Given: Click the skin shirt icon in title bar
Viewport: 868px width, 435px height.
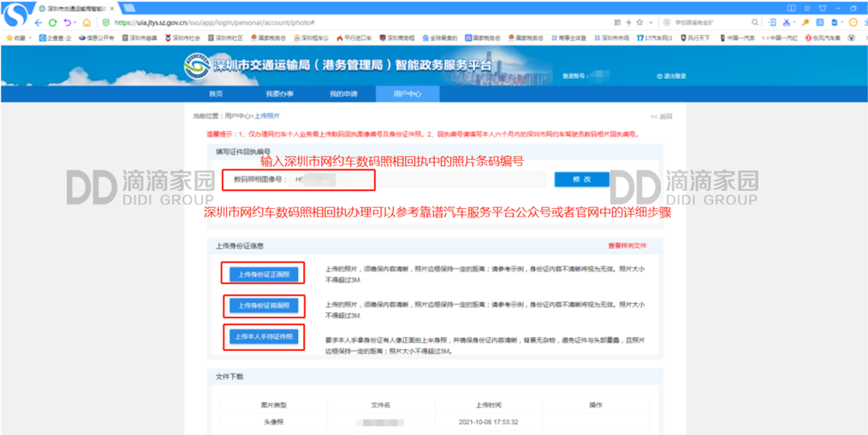Looking at the screenshot, I should click(823, 8).
